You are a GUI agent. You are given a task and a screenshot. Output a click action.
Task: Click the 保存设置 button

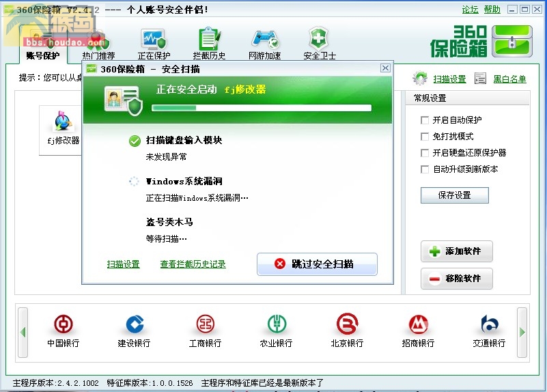click(455, 195)
